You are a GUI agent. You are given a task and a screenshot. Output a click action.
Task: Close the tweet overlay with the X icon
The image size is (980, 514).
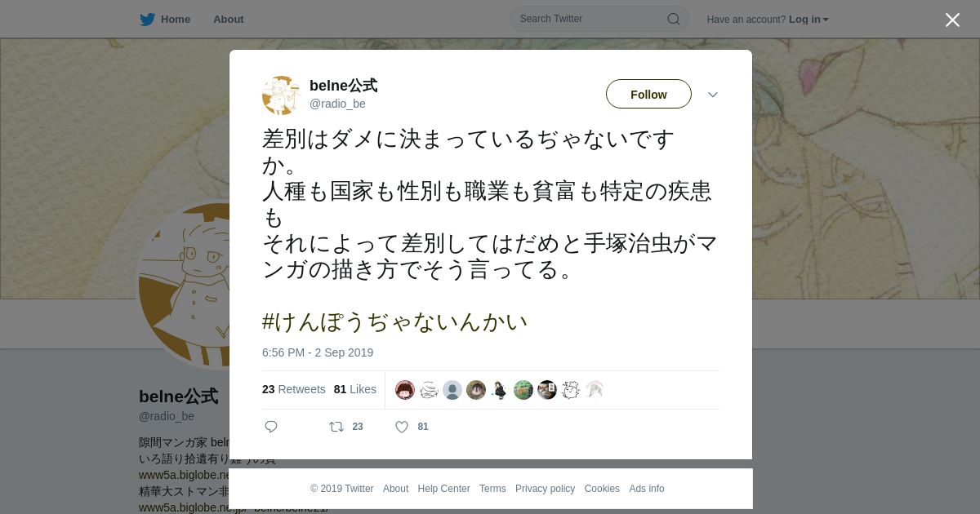click(x=952, y=20)
